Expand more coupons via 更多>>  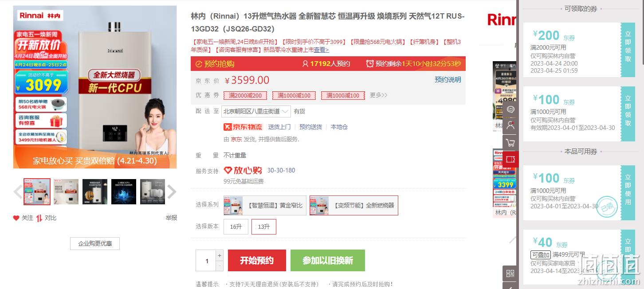(379, 95)
